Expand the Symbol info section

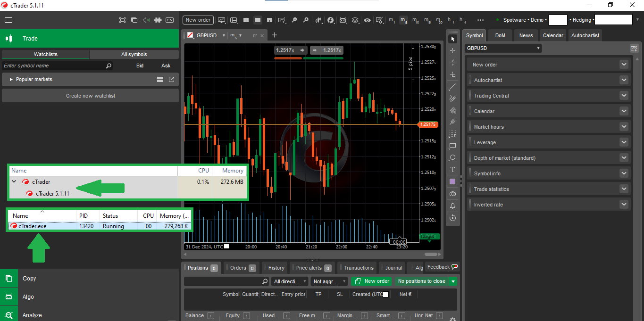coord(624,173)
